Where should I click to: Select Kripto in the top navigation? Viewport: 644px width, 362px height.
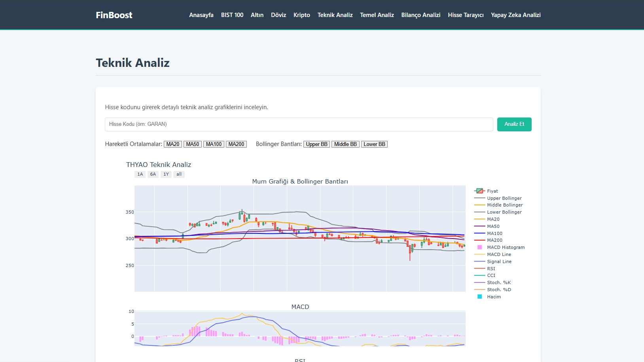302,15
